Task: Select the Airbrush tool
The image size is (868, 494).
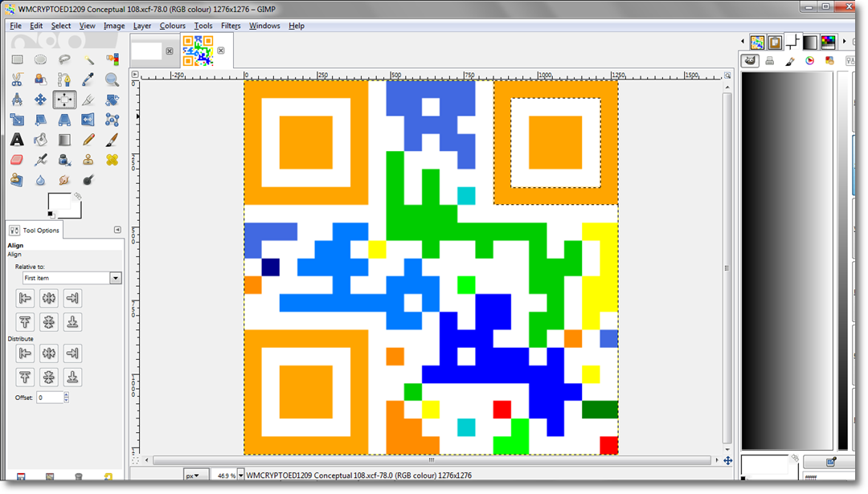Action: pos(40,160)
